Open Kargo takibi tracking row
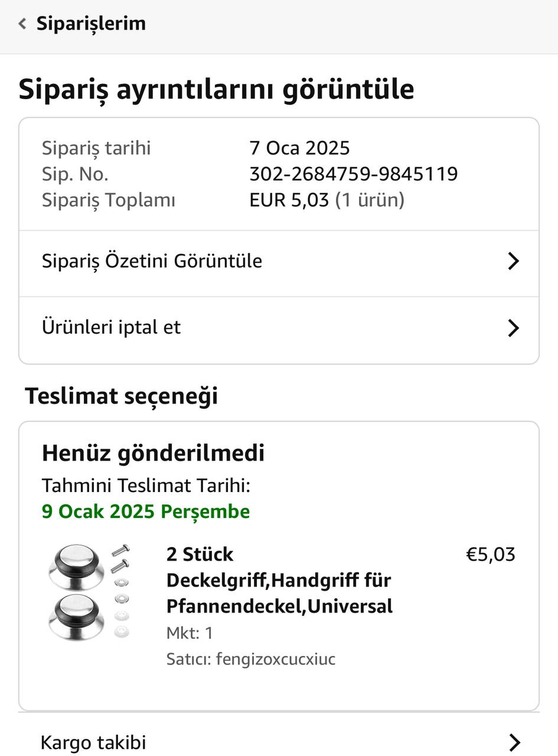This screenshot has height=756, width=558. click(x=93, y=742)
